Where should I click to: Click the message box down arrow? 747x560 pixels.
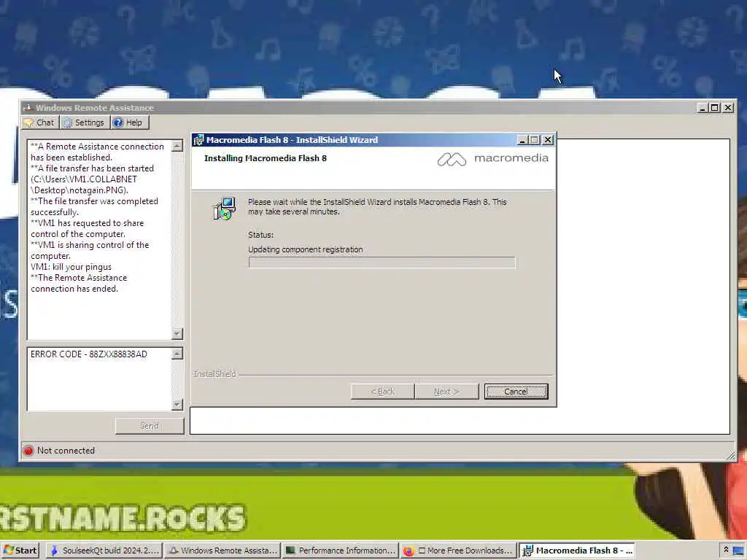pos(177,405)
